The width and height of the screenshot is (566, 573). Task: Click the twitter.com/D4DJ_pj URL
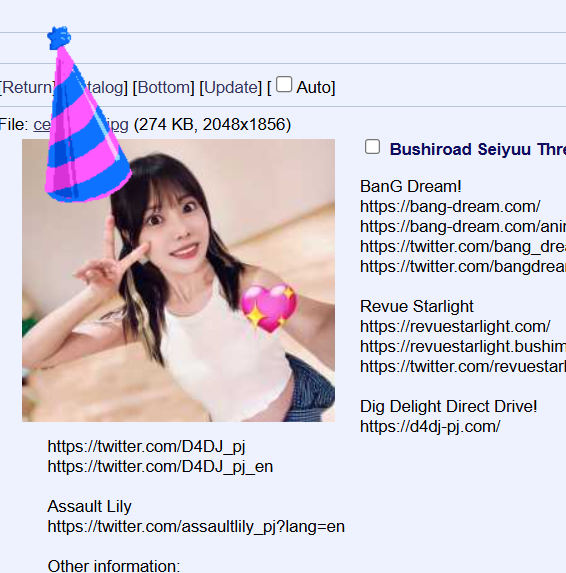click(146, 447)
